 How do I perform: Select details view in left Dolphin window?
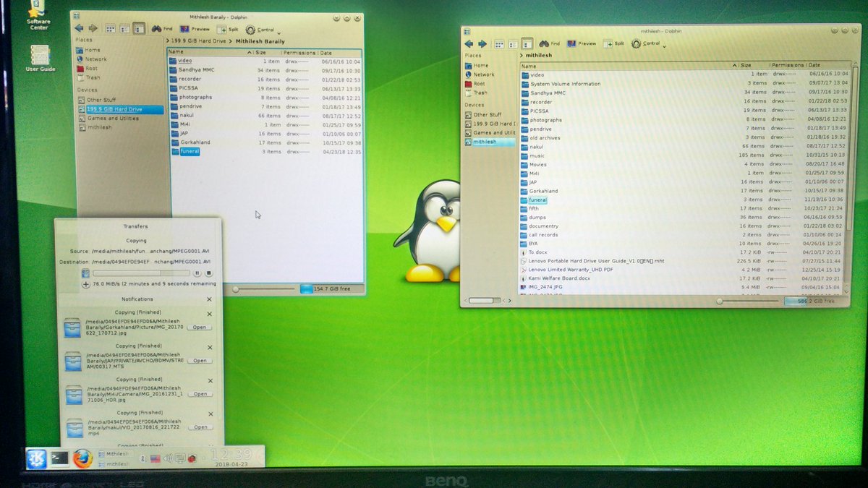[x=137, y=29]
